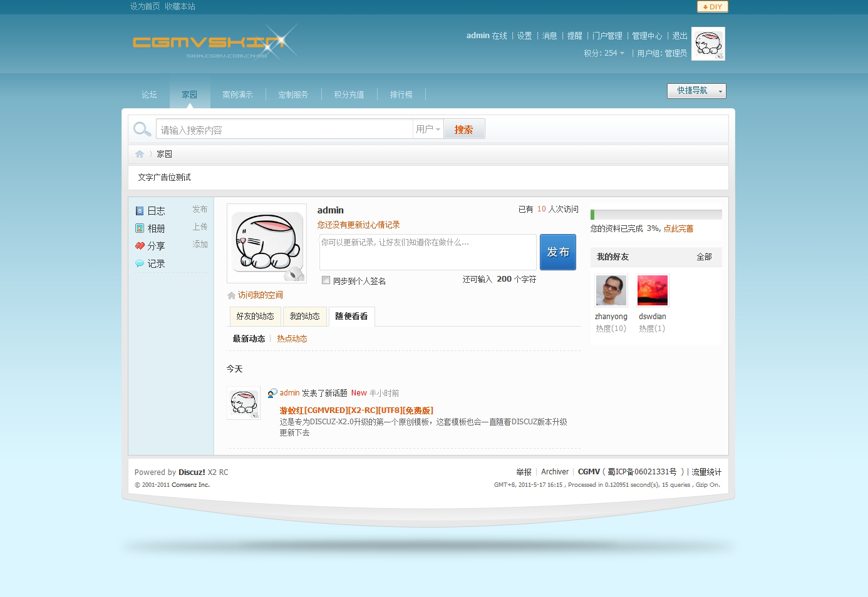Image resolution: width=868 pixels, height=597 pixels.
Task: Click the 点此完善 profile link
Action: coord(678,229)
